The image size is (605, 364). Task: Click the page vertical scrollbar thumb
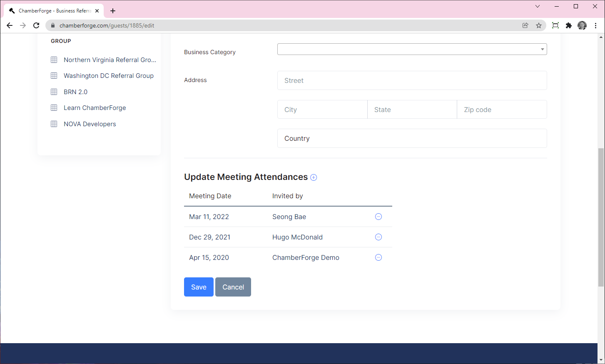[x=601, y=217]
